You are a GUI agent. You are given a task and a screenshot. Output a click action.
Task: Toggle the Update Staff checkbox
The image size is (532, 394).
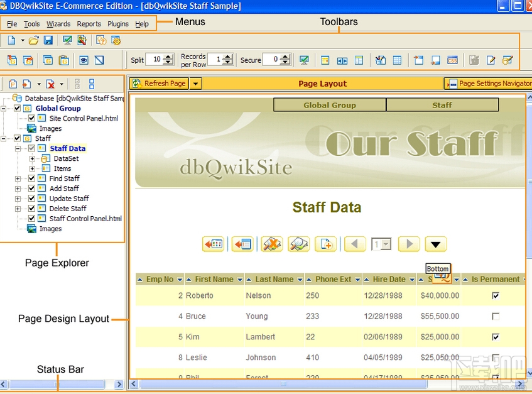click(31, 198)
